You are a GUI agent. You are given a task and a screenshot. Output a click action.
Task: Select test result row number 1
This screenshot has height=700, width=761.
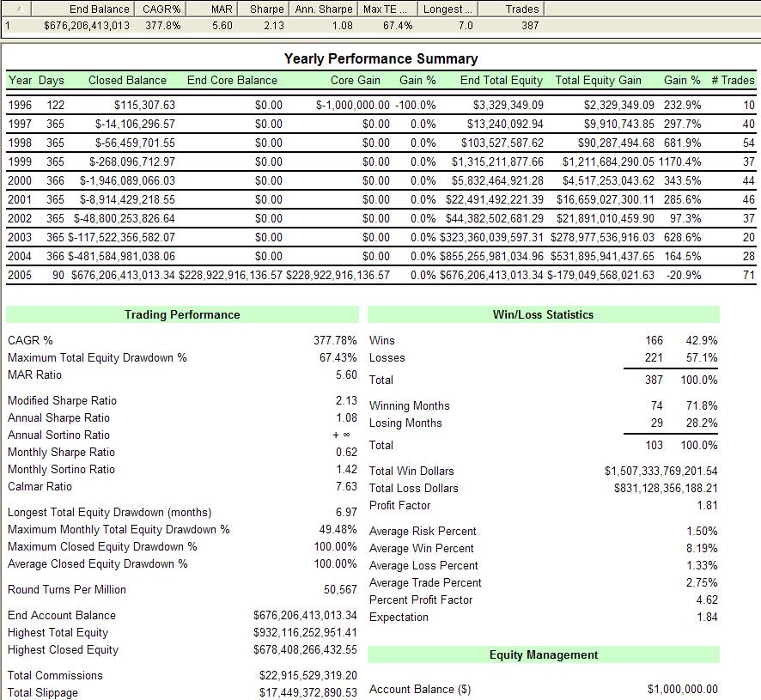tap(8, 25)
